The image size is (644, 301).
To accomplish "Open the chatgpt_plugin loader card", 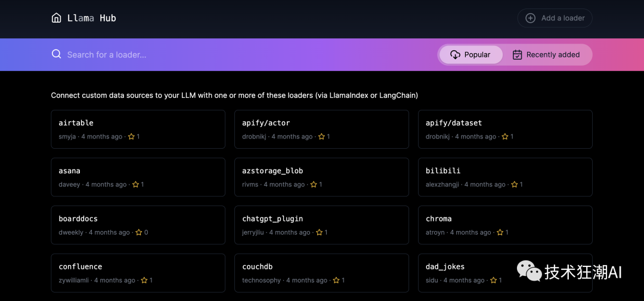I will point(321,225).
